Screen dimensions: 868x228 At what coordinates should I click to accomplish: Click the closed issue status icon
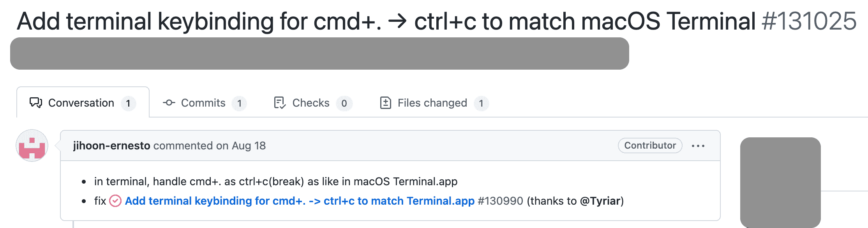115,201
